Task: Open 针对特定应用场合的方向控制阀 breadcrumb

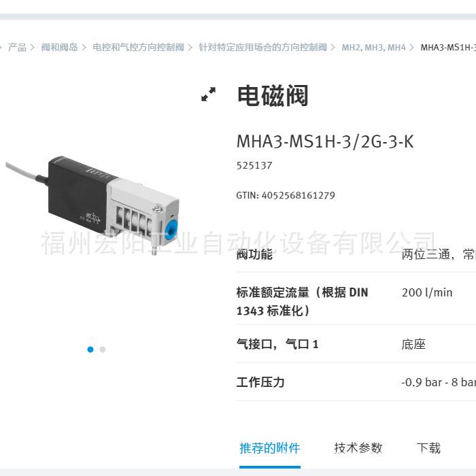Action: pyautogui.click(x=263, y=48)
